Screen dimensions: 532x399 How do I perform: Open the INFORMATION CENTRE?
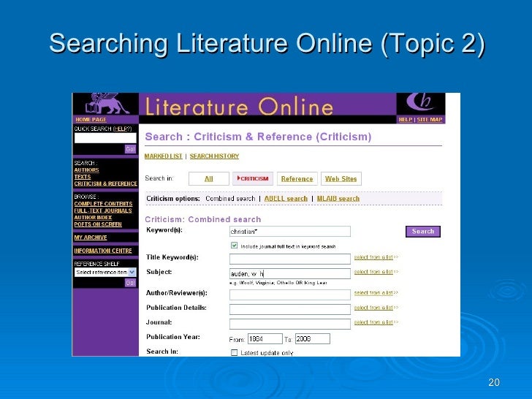click(x=103, y=251)
